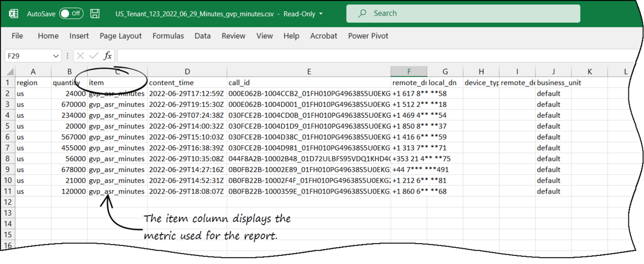Click cell 2022-06-29T17:12:59Z
The image size is (644, 264).
187,94
